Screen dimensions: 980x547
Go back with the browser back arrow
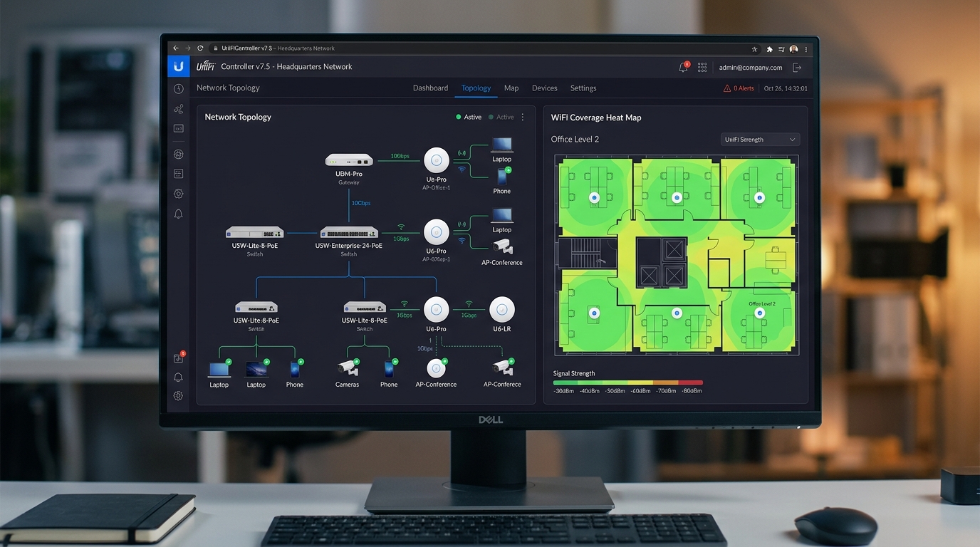176,48
